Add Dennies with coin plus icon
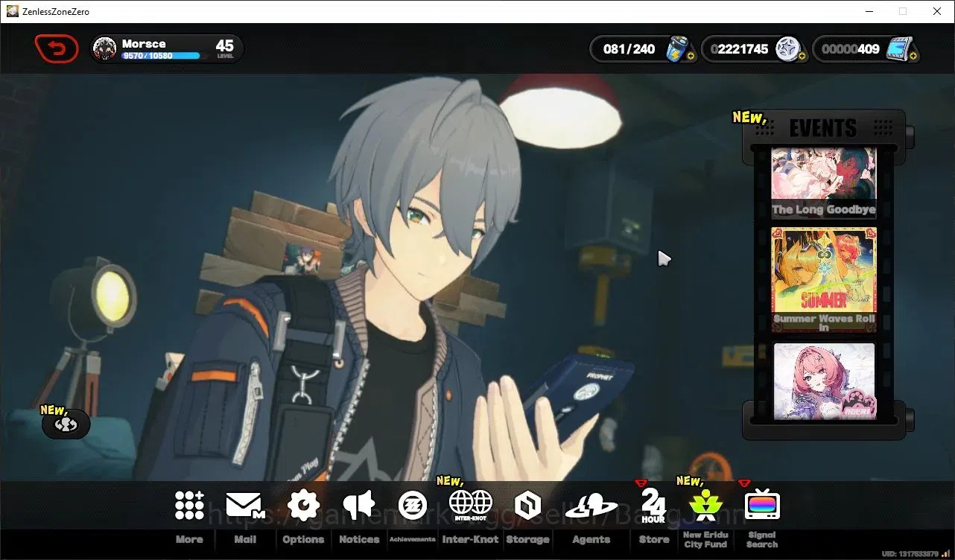The image size is (955, 560). [802, 56]
